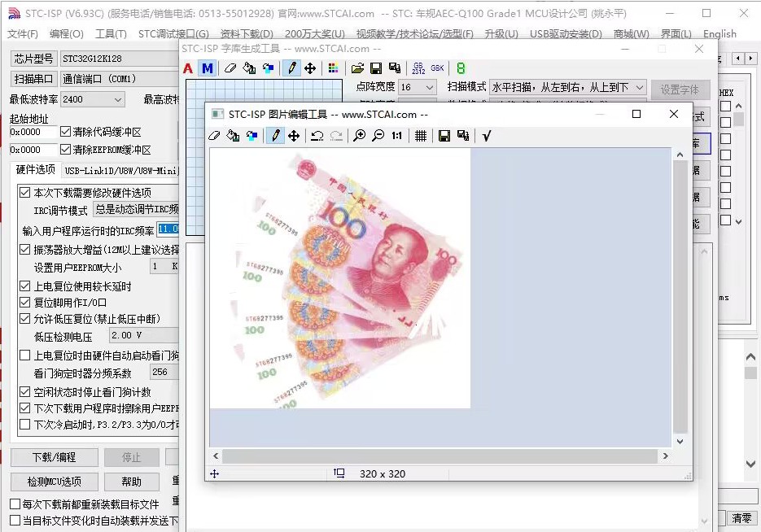Select the blue M mode in font tool
The width and height of the screenshot is (761, 532).
(208, 68)
